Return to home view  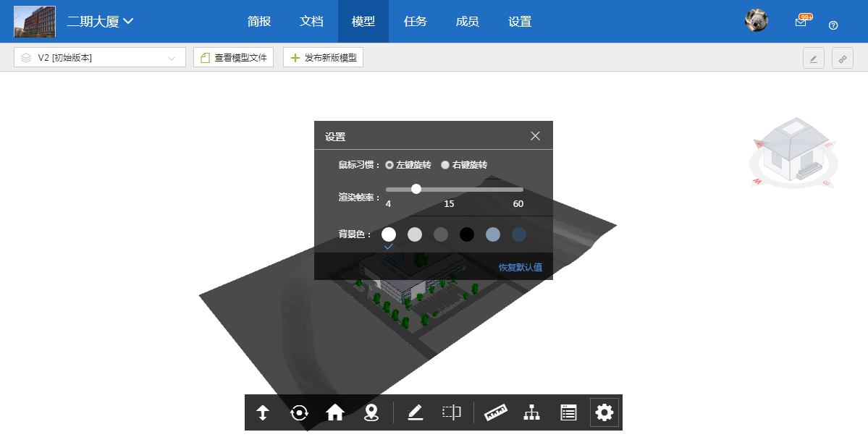335,412
